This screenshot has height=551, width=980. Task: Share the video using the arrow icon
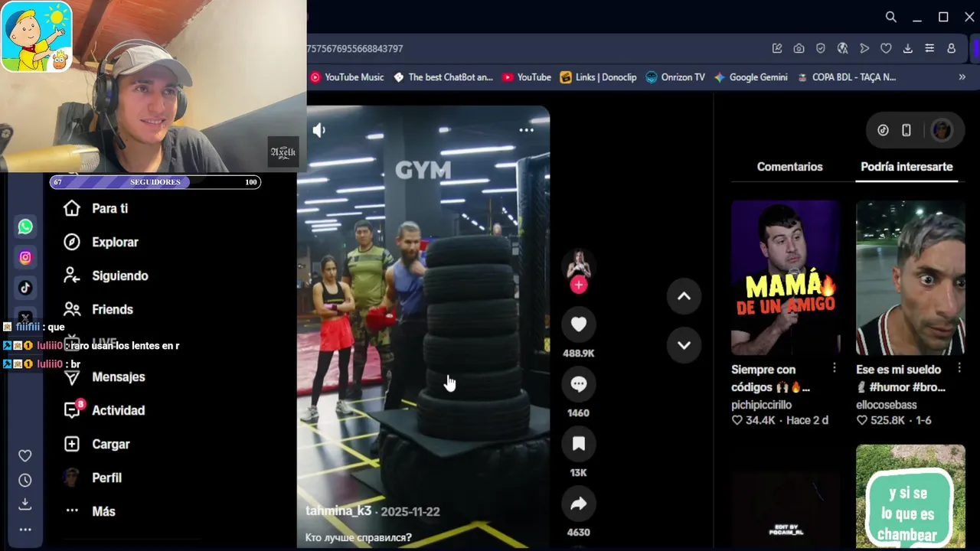[579, 504]
